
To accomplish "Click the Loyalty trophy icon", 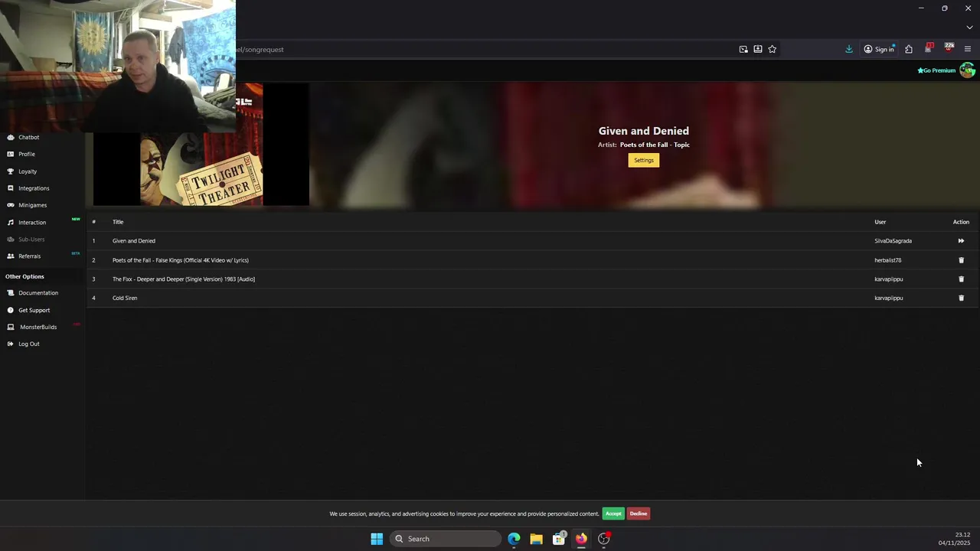I will tap(11, 171).
